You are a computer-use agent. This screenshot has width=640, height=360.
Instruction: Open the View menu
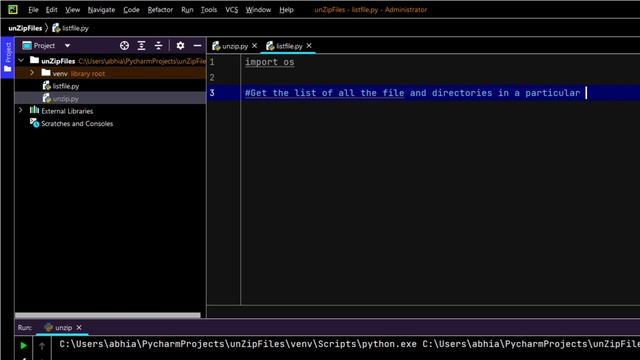72,10
